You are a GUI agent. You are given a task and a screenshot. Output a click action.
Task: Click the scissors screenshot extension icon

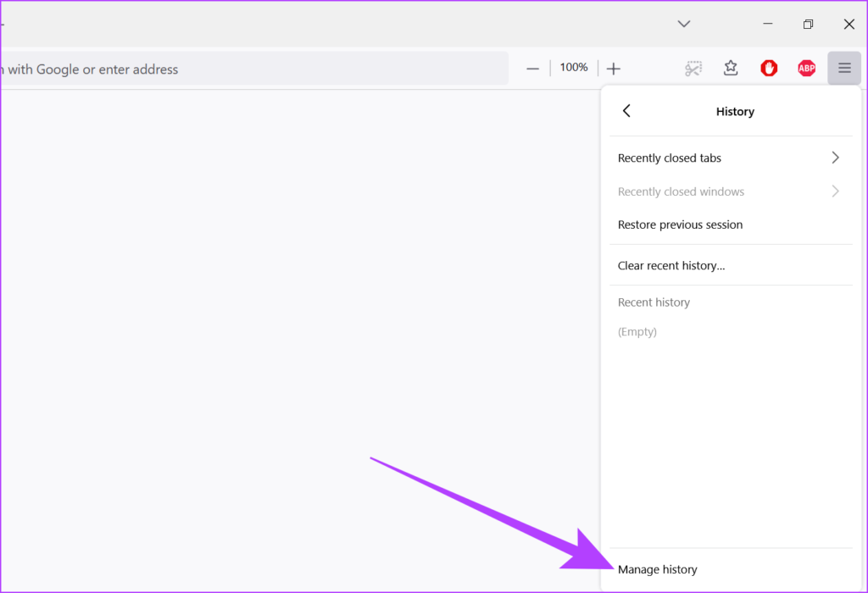coord(693,68)
